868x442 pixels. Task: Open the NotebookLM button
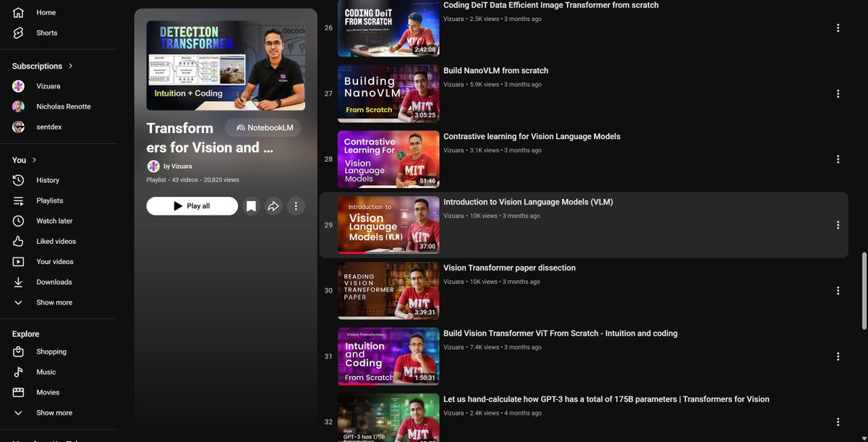263,128
